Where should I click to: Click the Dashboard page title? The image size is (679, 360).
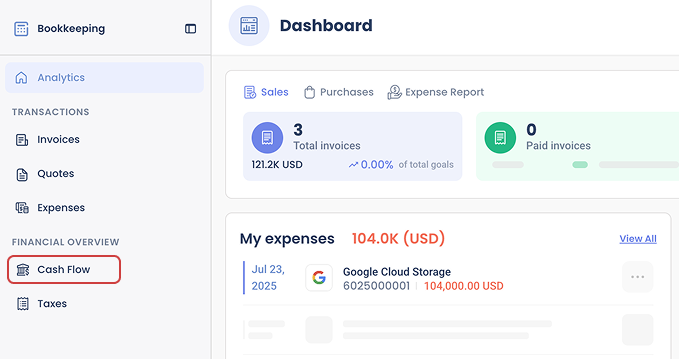(x=326, y=26)
